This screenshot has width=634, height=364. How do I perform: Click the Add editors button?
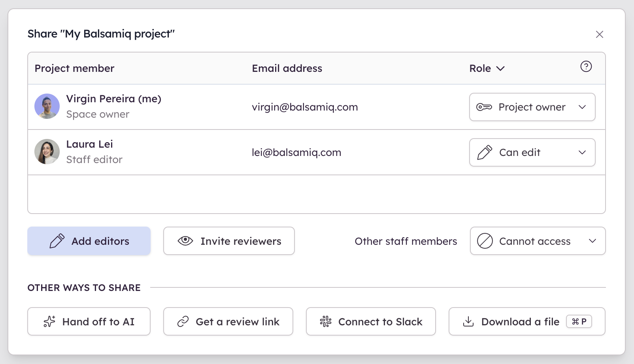[89, 241]
